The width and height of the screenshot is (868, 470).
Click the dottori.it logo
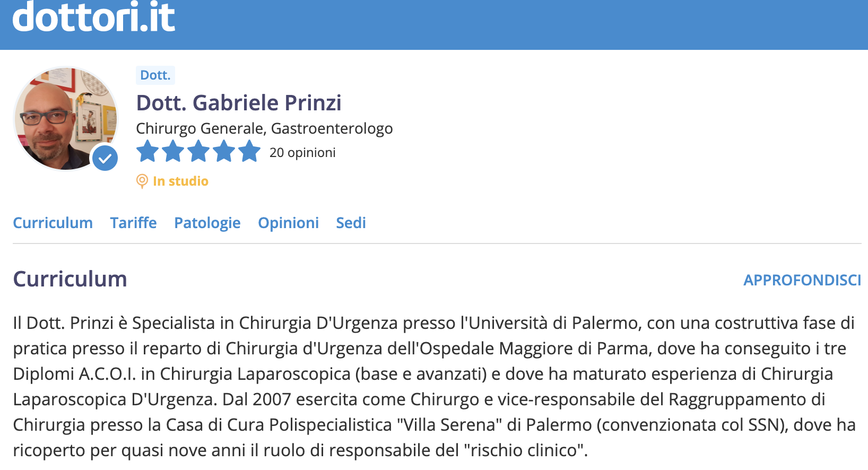point(94,17)
